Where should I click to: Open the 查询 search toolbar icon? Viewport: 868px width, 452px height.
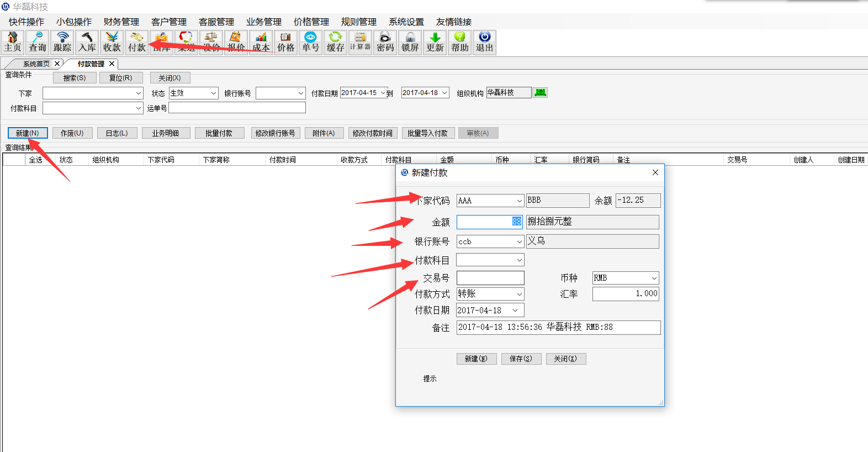[x=38, y=42]
